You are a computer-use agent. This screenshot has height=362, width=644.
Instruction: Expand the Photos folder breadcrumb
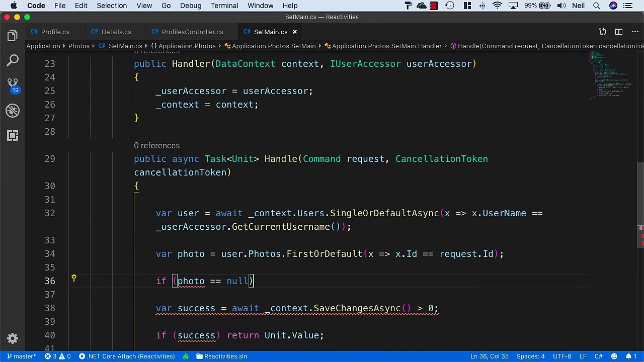click(79, 46)
